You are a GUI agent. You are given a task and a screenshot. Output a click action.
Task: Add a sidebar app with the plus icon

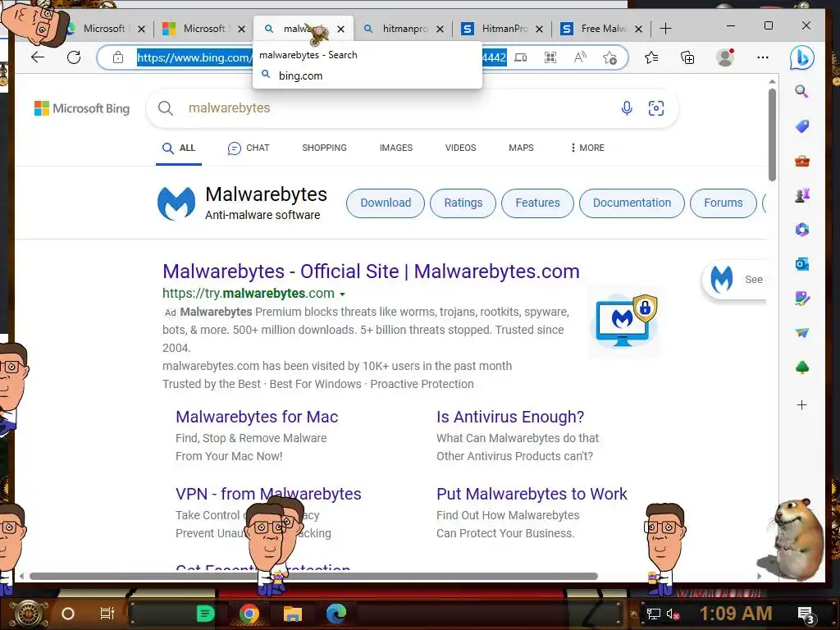(x=802, y=405)
